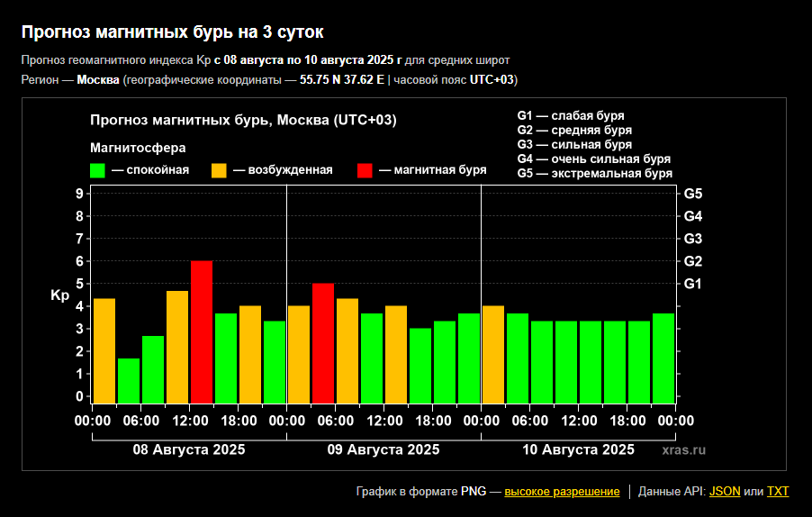Click the 10 Августа 2025 date label
This screenshot has width=812, height=517.
[x=578, y=449]
